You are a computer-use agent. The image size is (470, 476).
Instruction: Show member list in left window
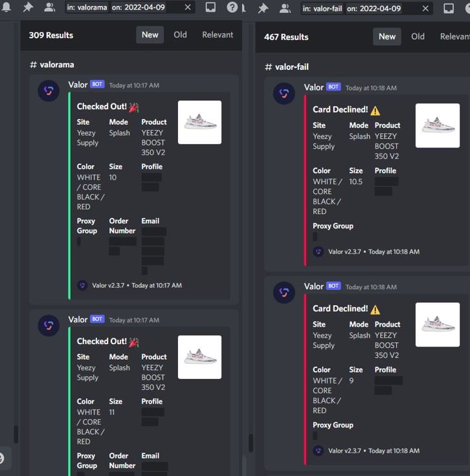click(x=49, y=7)
